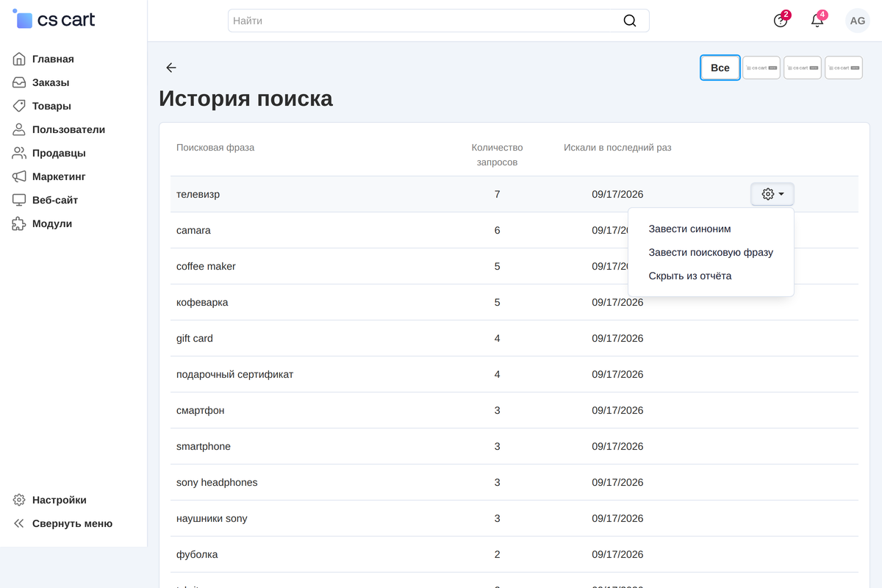Click the coffee maker search phrase
Screen dimensions: 882x588
tap(206, 266)
